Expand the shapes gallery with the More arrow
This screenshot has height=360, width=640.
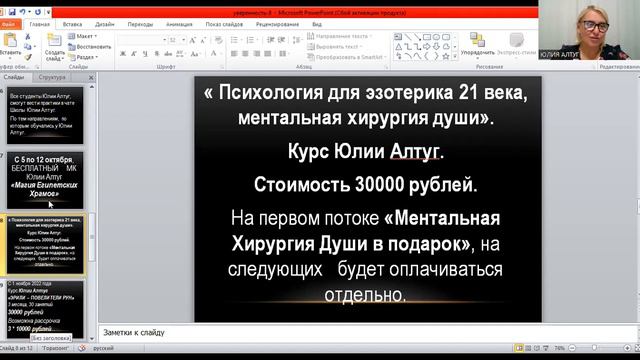455,57
